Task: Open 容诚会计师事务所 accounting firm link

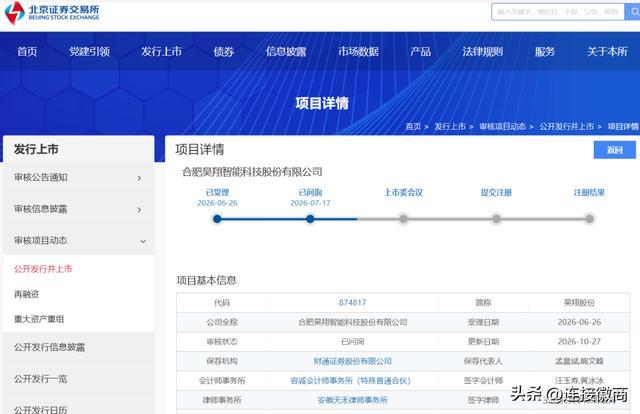Action: click(350, 381)
